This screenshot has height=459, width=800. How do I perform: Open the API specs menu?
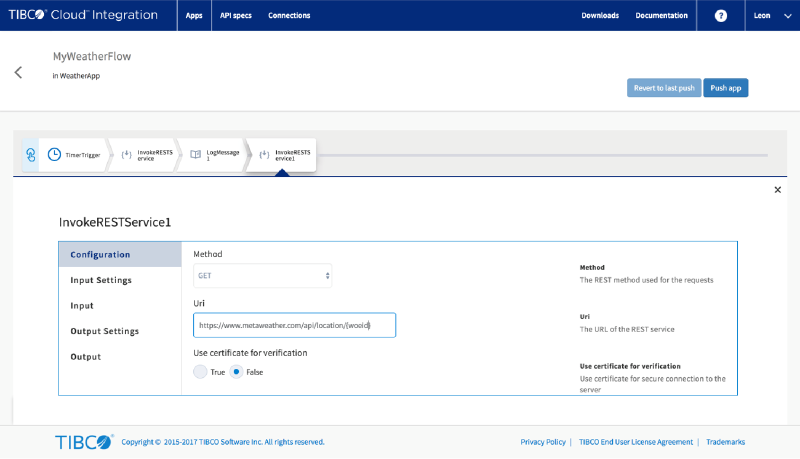[236, 15]
